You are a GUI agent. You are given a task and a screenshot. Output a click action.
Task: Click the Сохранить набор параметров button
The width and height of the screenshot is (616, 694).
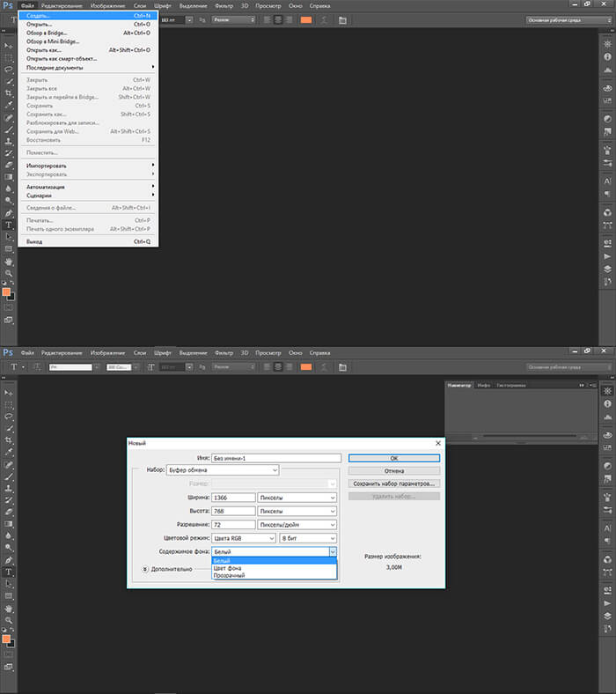393,484
